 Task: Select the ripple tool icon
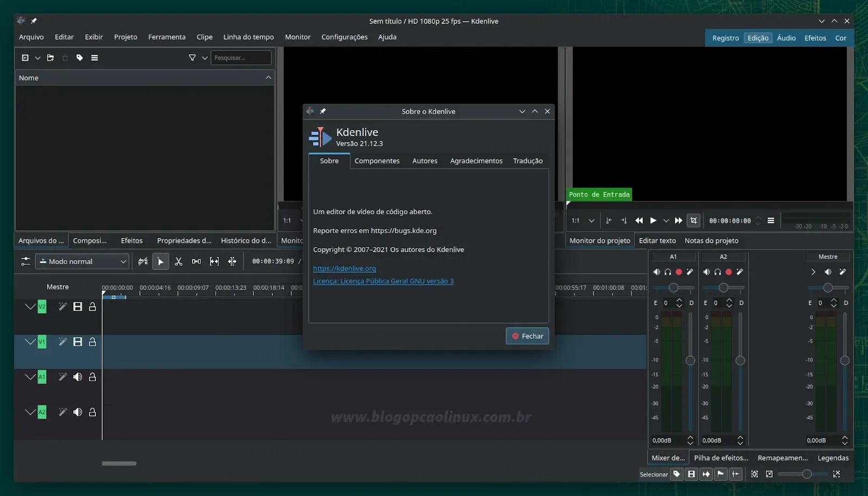pos(232,261)
